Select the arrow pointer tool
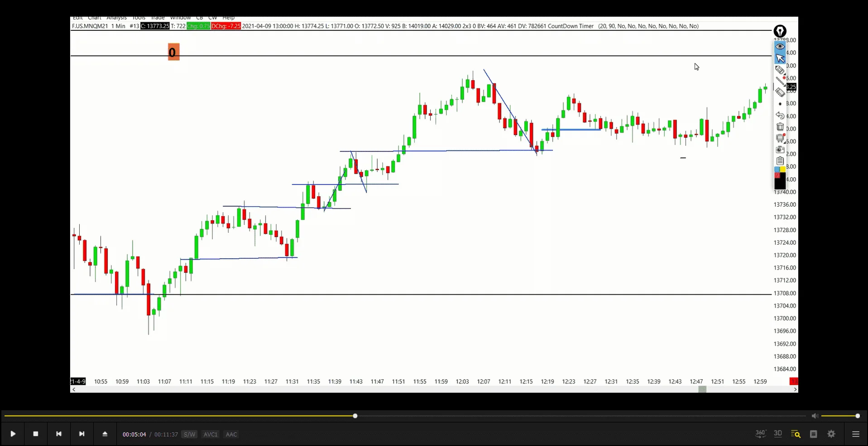The height and width of the screenshot is (446, 868). (x=780, y=58)
